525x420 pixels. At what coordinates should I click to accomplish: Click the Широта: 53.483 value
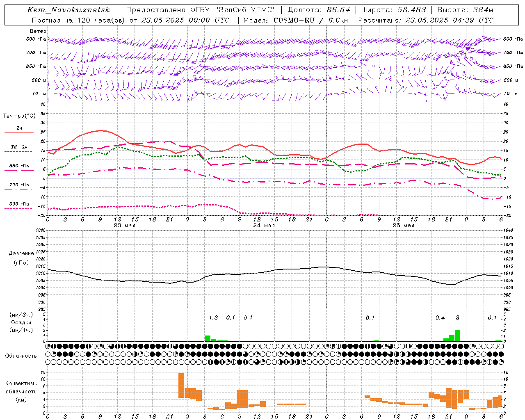click(x=393, y=10)
